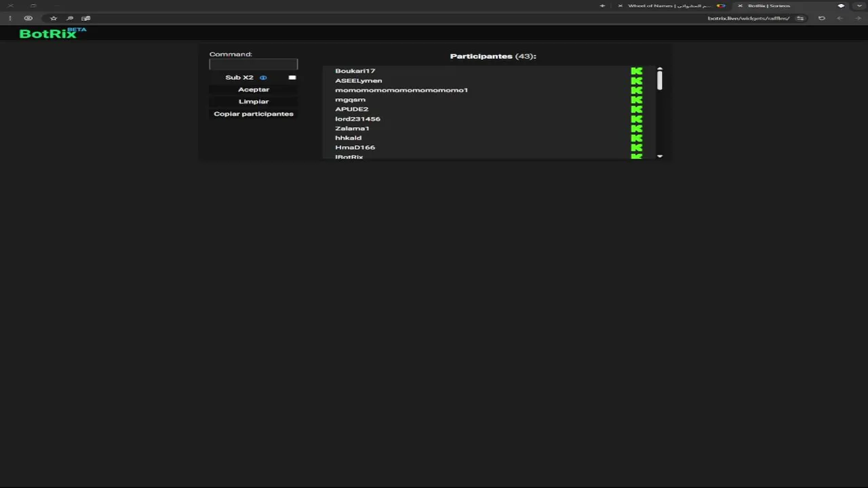Screen dimensions: 868x488
Task: Click Copiar participantes button
Action: [x=254, y=114]
